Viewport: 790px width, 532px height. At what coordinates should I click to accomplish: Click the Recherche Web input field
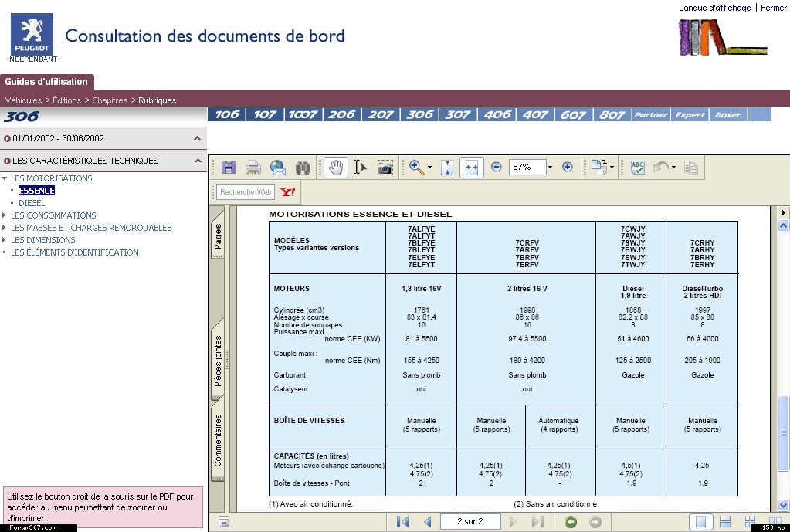(246, 192)
